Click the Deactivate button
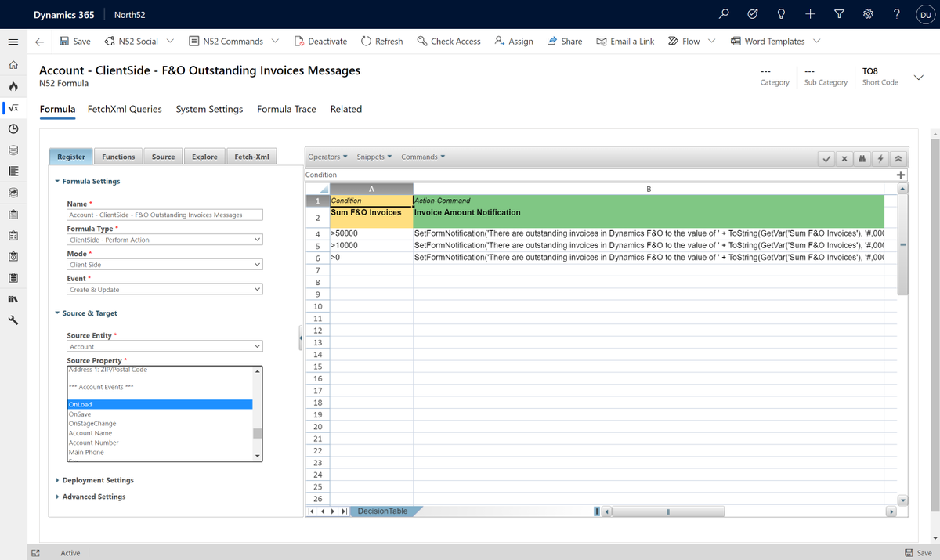 (x=320, y=42)
